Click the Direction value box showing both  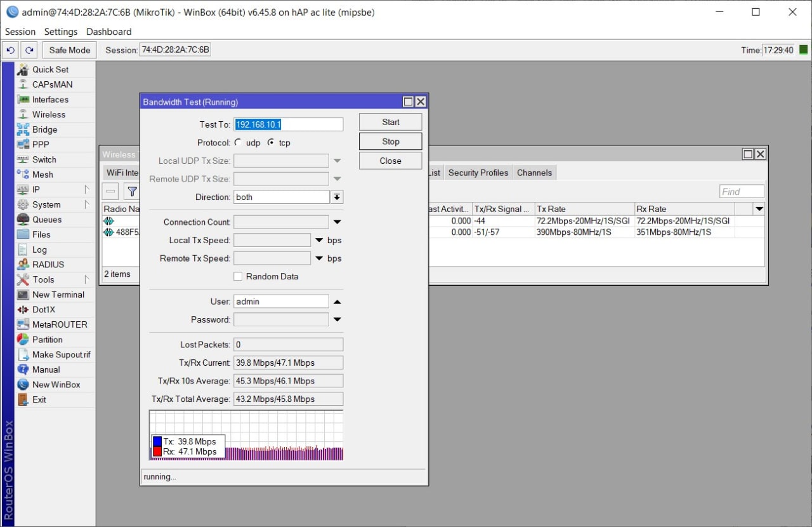click(281, 197)
